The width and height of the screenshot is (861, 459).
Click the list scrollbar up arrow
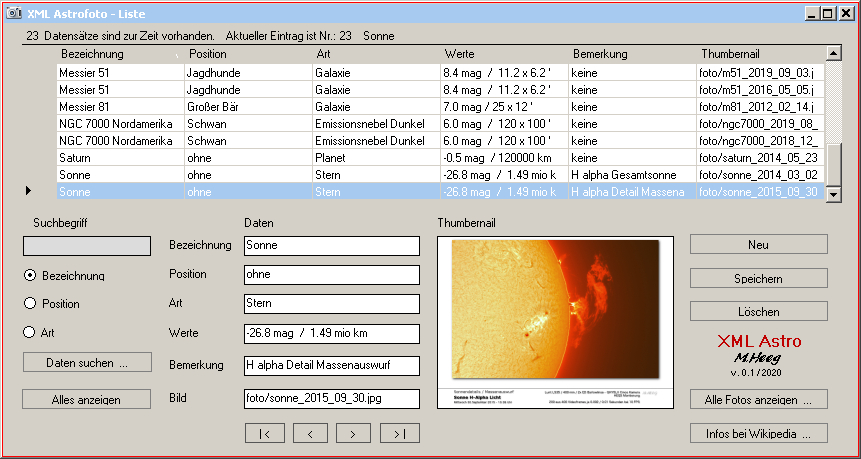coord(833,53)
